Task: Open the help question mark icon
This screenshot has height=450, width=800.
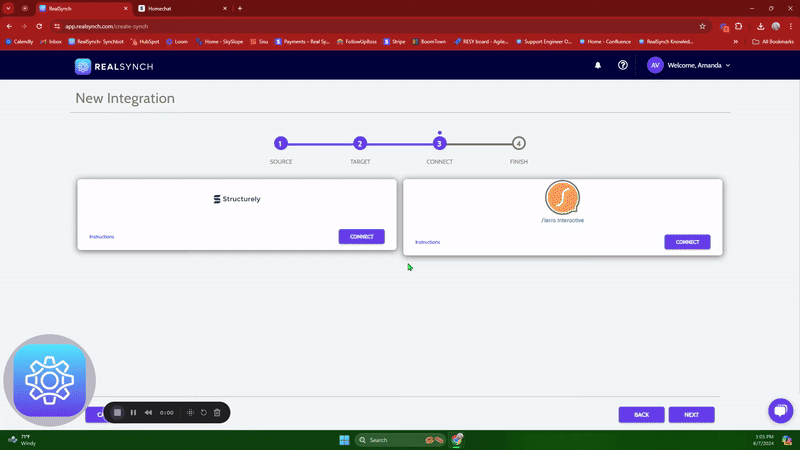Action: (x=622, y=65)
